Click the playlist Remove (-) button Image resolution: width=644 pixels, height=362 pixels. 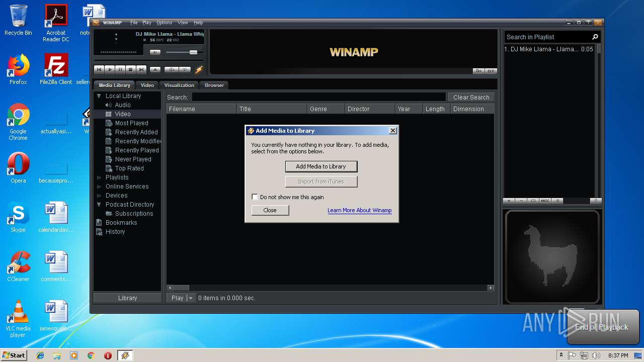521,201
